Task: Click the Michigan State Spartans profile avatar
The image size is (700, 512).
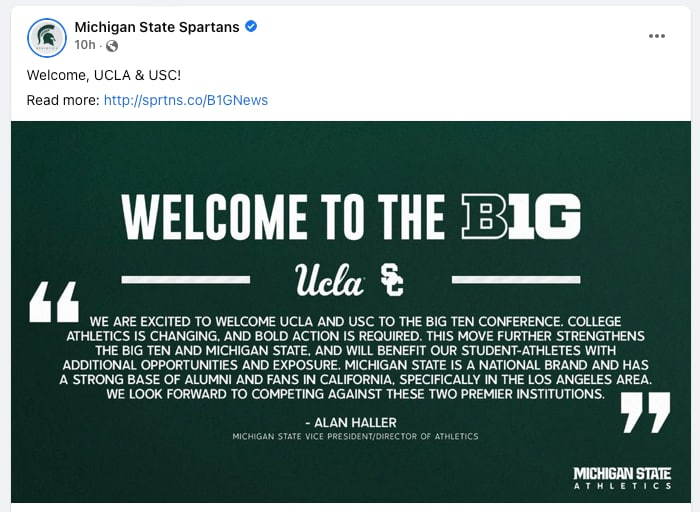Action: click(47, 37)
